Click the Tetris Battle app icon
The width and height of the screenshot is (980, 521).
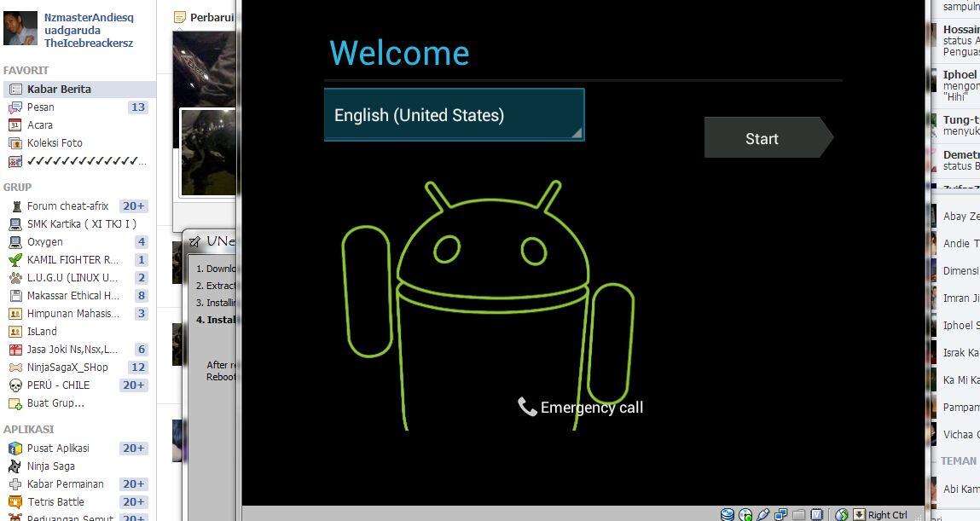click(15, 501)
